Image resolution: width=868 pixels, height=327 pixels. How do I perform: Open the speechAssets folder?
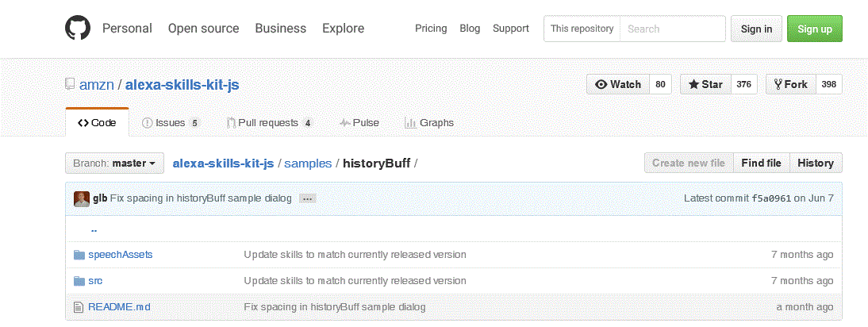[x=120, y=255]
